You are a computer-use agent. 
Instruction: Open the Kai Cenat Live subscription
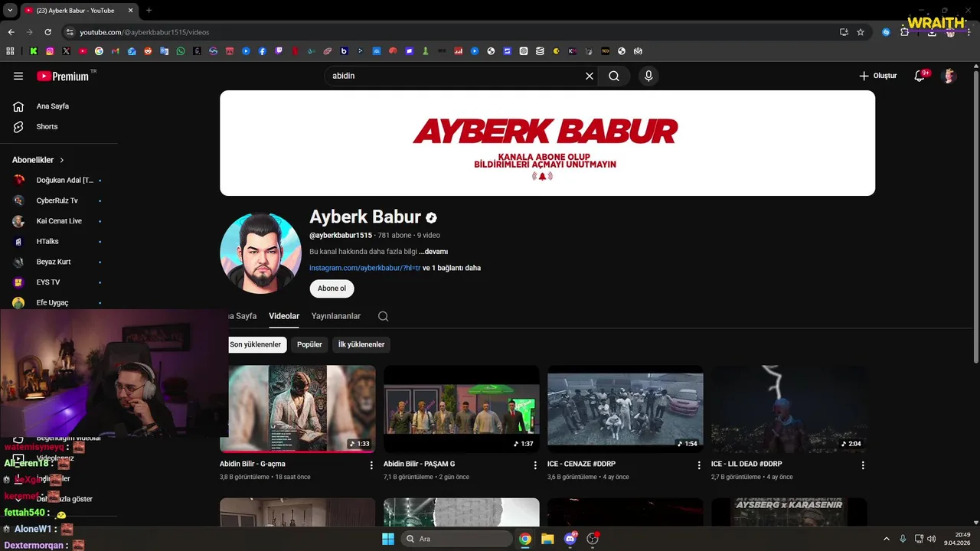coord(58,221)
